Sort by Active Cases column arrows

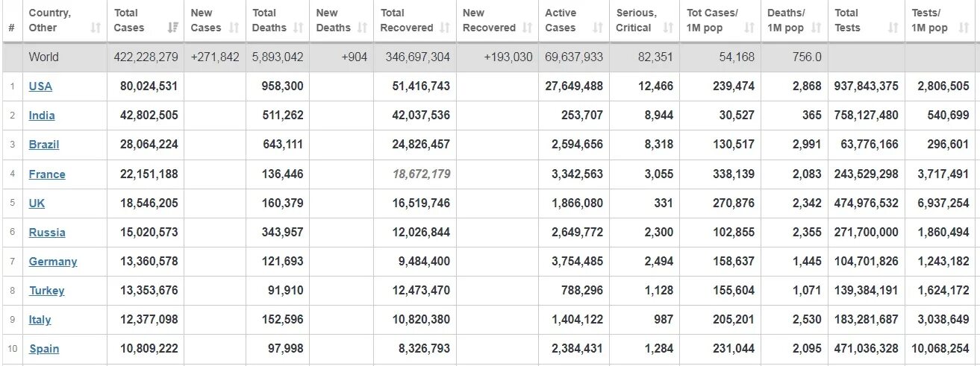pos(598,28)
